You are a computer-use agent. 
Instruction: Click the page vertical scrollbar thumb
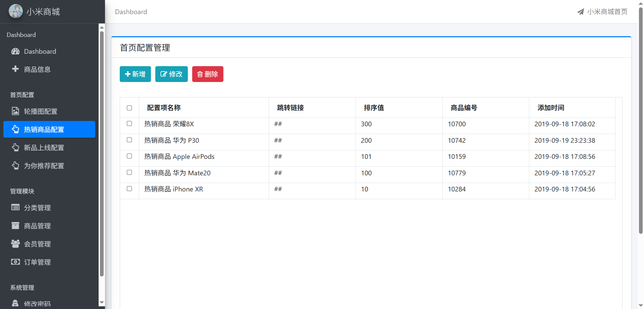(x=641, y=120)
